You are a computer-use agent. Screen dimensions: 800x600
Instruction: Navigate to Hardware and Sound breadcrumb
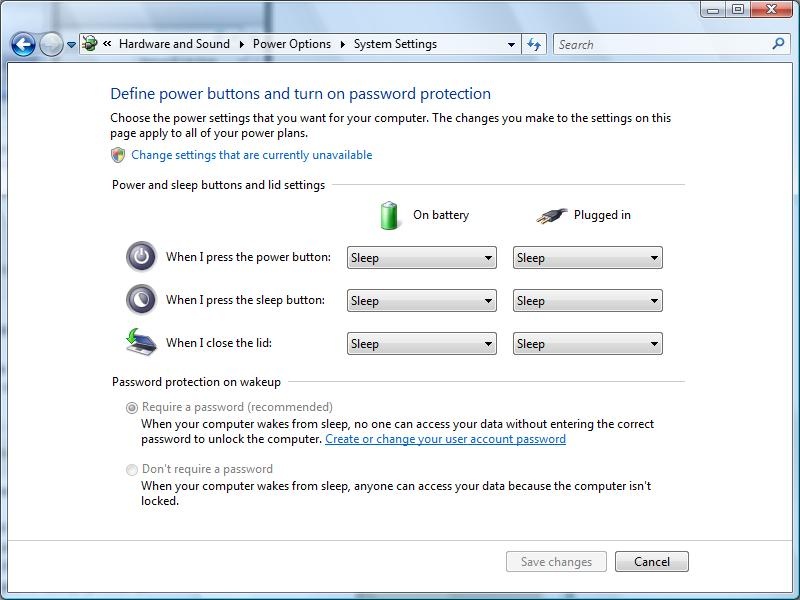(174, 44)
